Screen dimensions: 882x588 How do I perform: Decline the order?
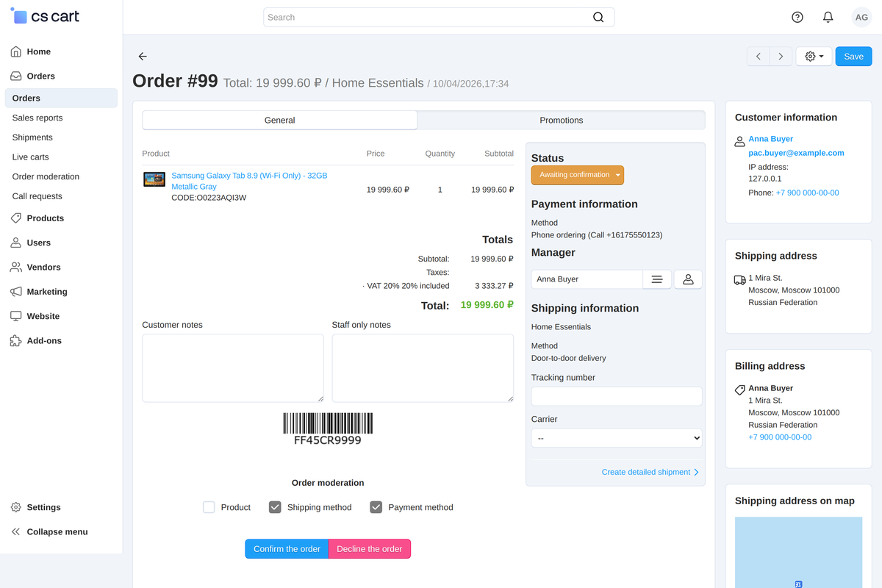tap(370, 549)
